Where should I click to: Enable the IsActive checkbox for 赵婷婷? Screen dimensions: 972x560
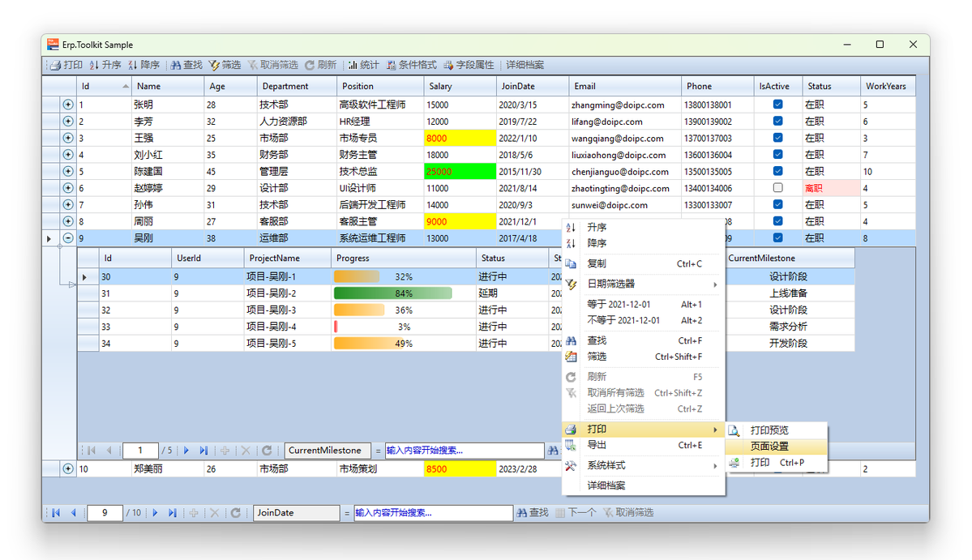(776, 188)
